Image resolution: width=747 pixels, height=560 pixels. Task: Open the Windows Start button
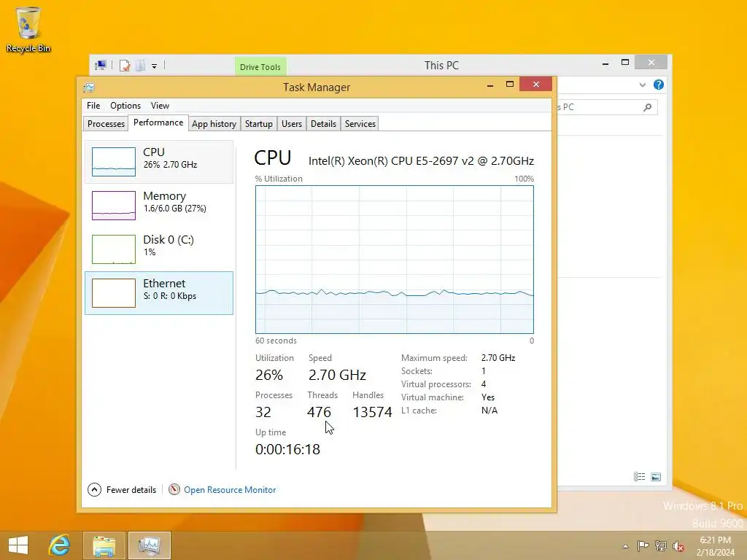tap(18, 545)
